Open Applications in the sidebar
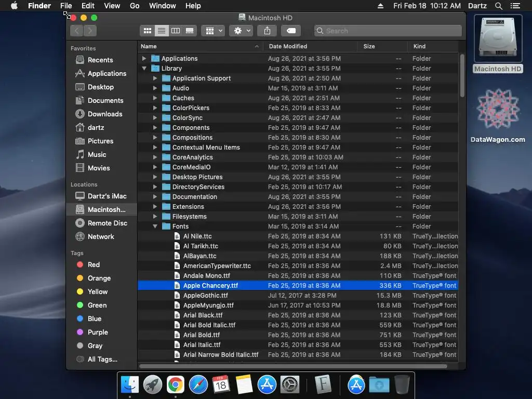This screenshot has width=532, height=399. 101,74
